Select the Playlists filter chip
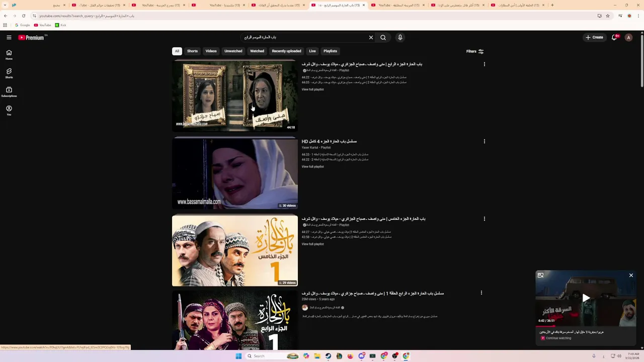The height and width of the screenshot is (362, 644). pyautogui.click(x=330, y=51)
